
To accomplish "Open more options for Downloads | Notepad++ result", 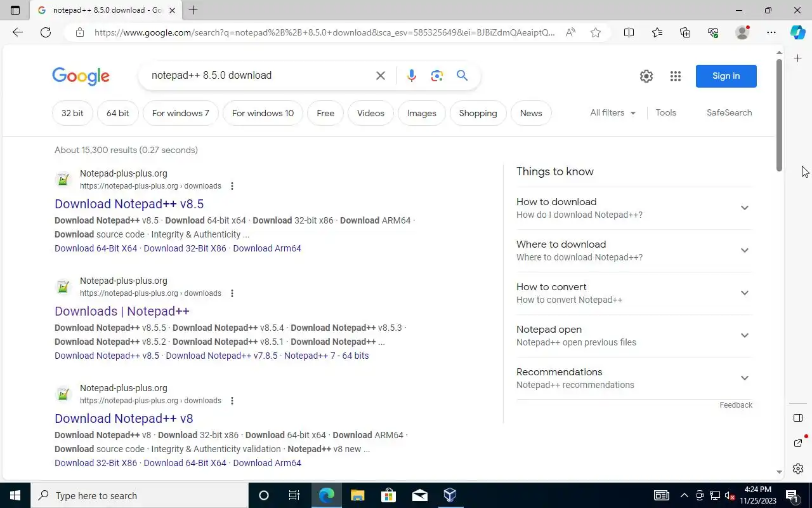I will click(232, 293).
